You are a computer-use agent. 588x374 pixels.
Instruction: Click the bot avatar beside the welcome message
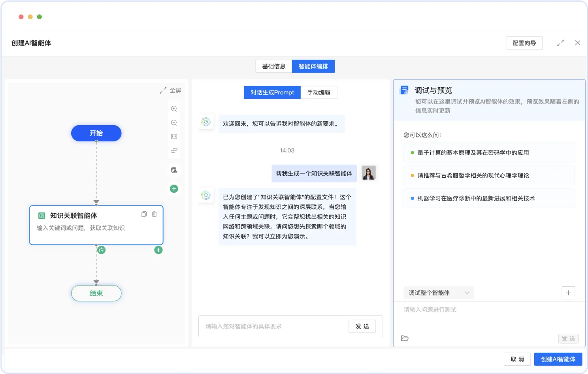[x=206, y=122]
